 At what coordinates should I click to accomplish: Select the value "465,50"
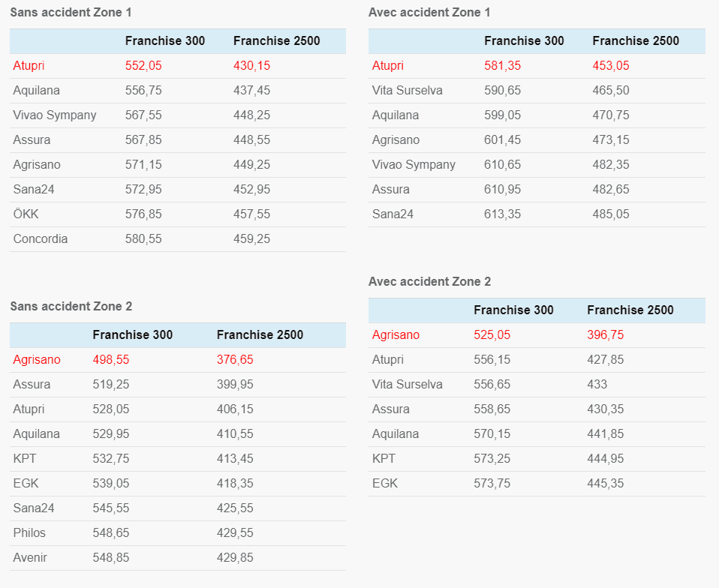click(x=611, y=90)
